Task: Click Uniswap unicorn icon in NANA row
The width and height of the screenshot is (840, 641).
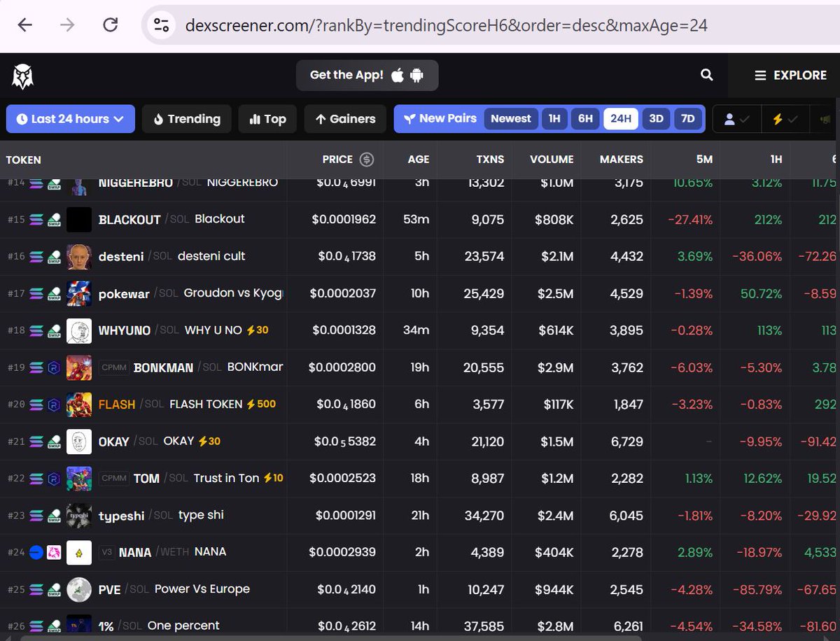Action: pyautogui.click(x=54, y=552)
